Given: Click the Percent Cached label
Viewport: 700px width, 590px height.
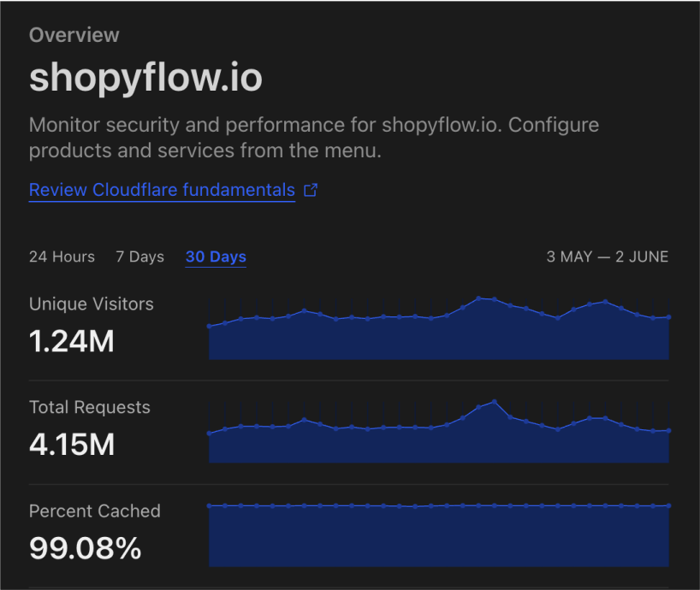Looking at the screenshot, I should (x=95, y=511).
